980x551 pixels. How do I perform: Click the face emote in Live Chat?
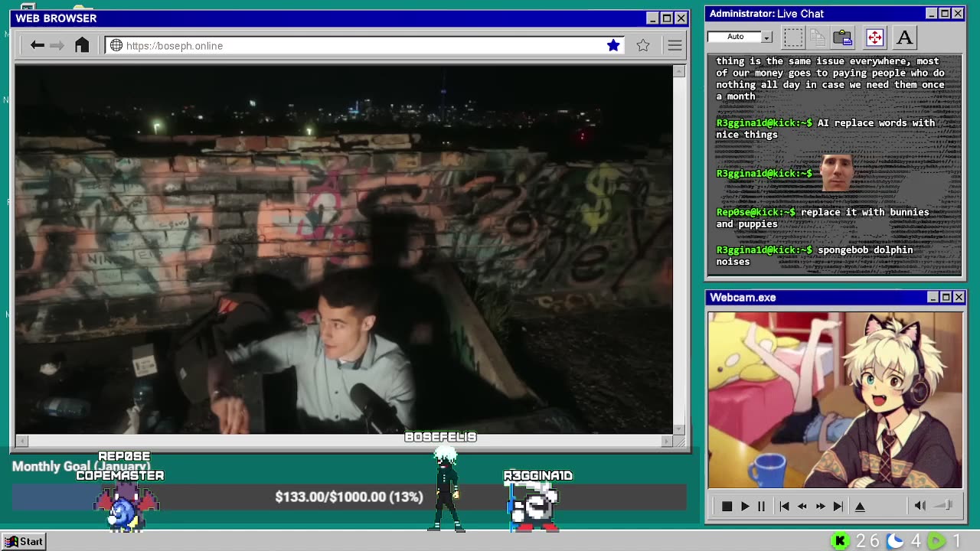click(x=837, y=173)
